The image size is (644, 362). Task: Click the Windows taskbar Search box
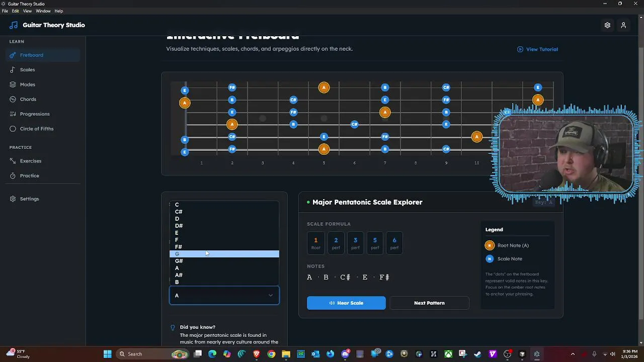[153, 354]
